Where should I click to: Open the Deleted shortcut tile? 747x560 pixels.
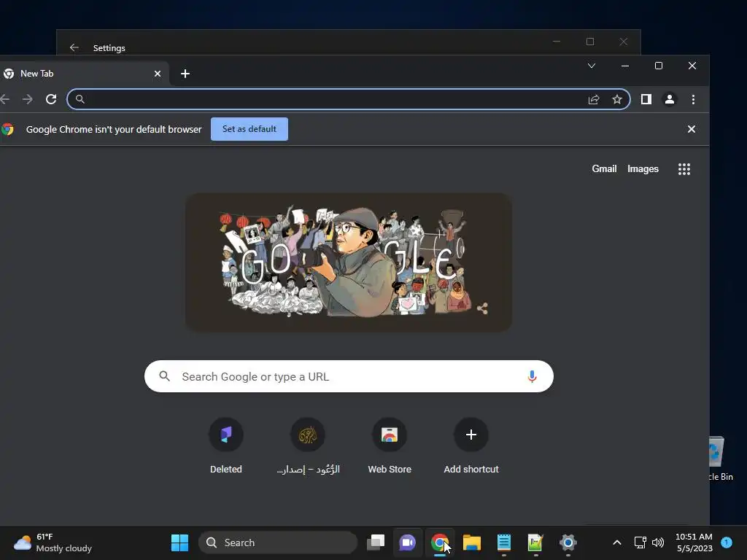(226, 446)
